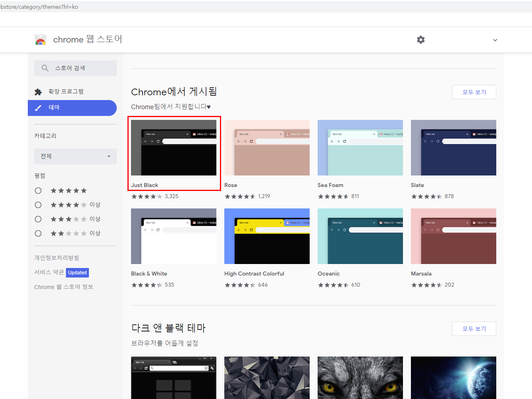Click the Just Black star rating 3,325
The height and width of the screenshot is (399, 532).
click(155, 197)
